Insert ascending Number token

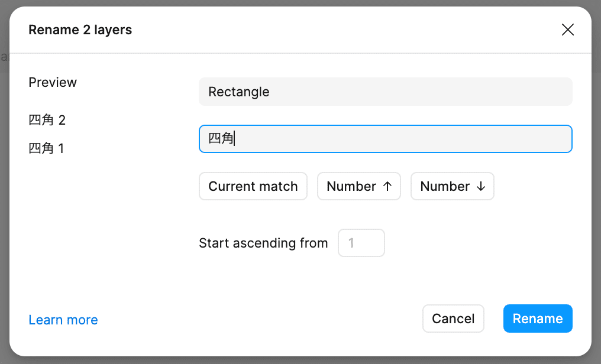tap(358, 186)
